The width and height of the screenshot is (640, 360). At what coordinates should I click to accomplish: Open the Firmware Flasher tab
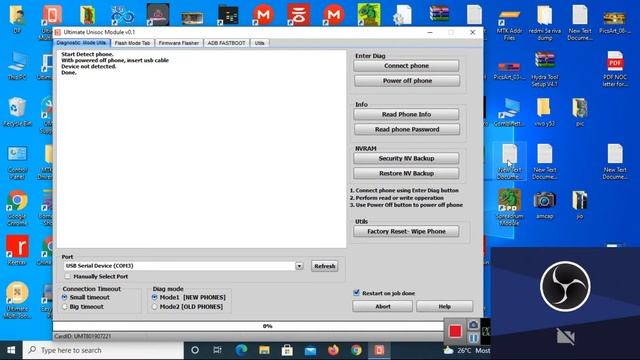[178, 43]
